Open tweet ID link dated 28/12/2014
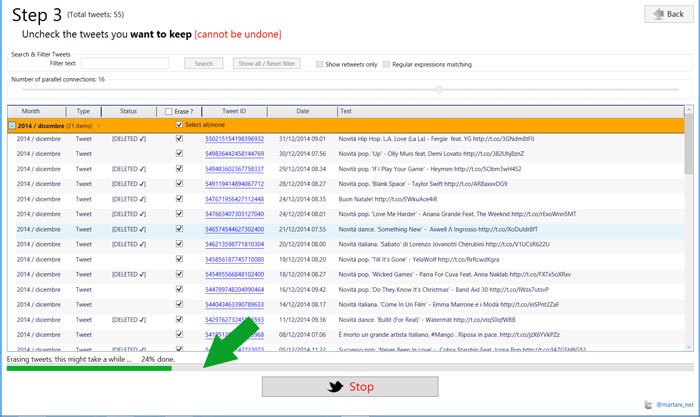The height and width of the screenshot is (417, 700). point(234,184)
